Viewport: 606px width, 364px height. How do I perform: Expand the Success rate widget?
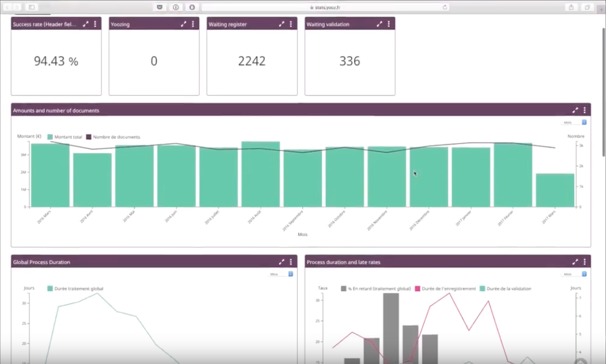pos(86,24)
